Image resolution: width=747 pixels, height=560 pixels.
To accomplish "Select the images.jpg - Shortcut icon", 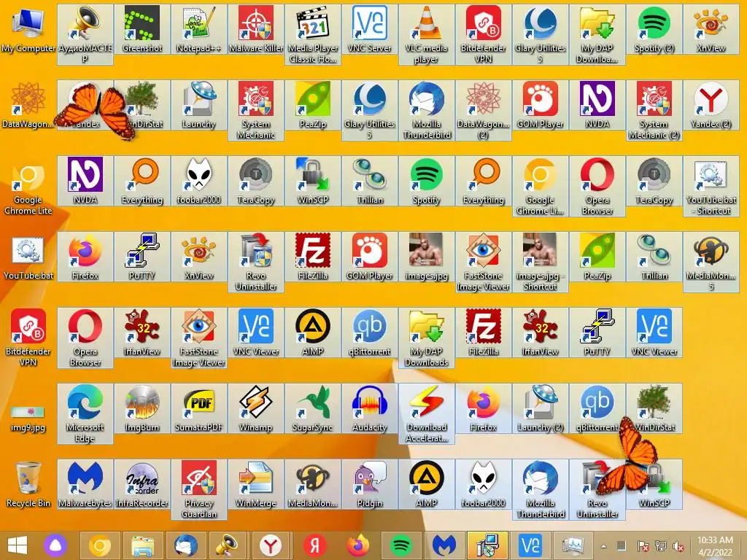I will (541, 262).
